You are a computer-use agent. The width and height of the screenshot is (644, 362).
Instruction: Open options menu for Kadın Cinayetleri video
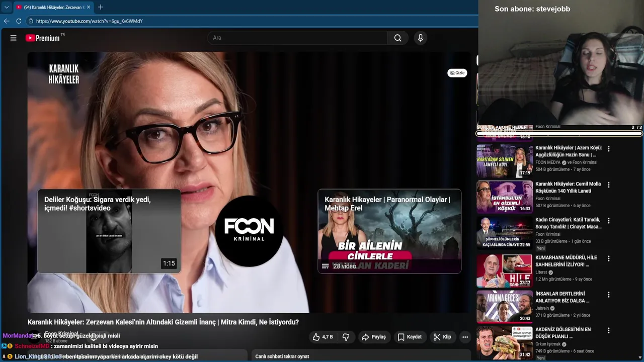pyautogui.click(x=609, y=221)
